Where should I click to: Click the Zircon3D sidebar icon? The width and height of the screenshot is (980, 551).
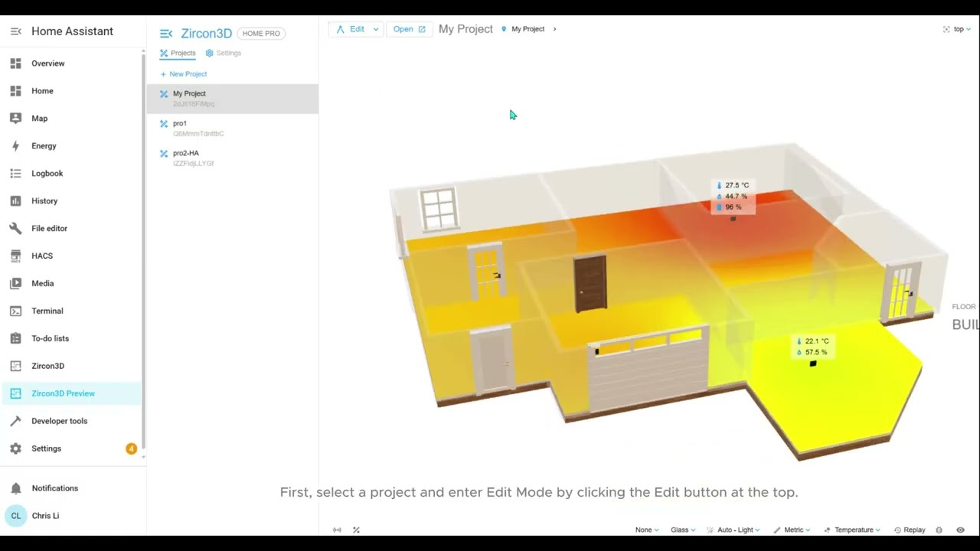[x=15, y=366]
